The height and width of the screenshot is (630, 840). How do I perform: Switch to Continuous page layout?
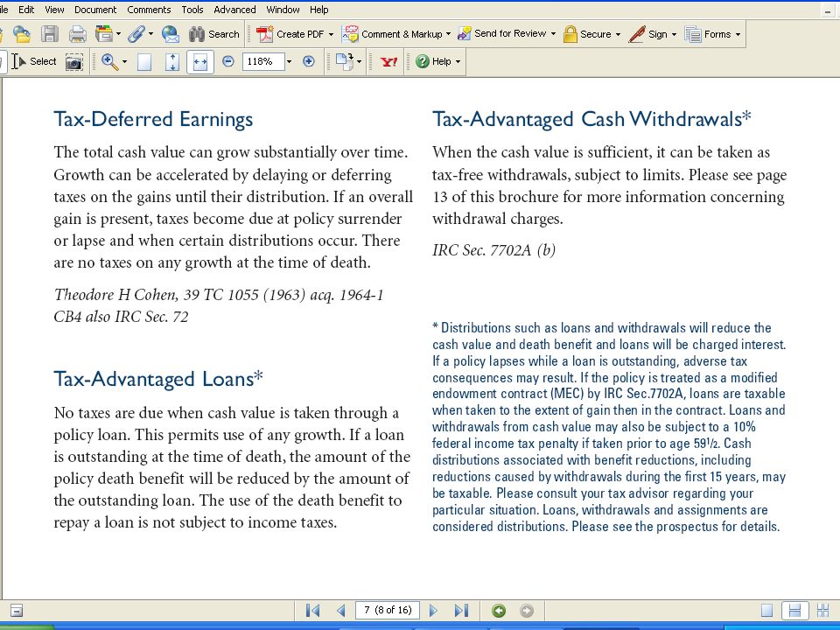tap(795, 610)
